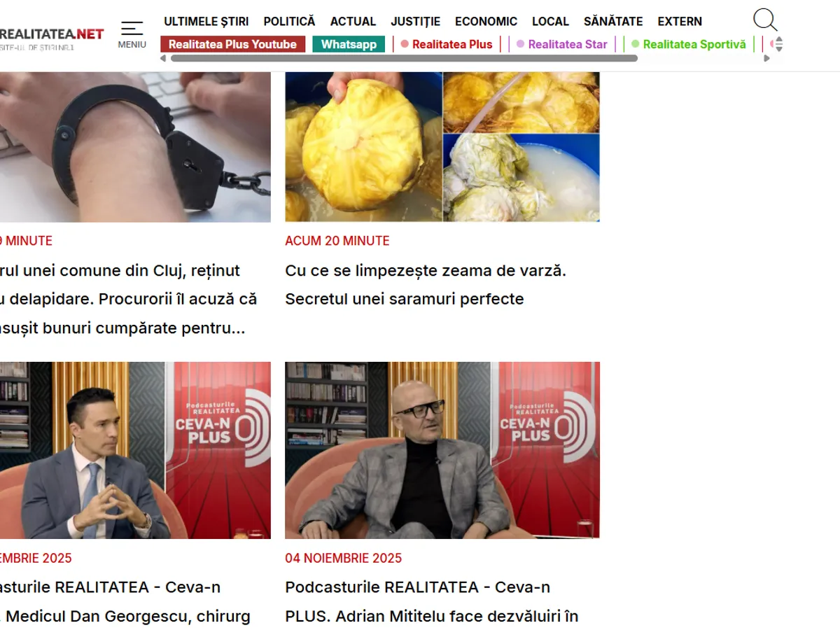Click the Realitatea.net logo
This screenshot has height=630, width=840.
(x=51, y=37)
